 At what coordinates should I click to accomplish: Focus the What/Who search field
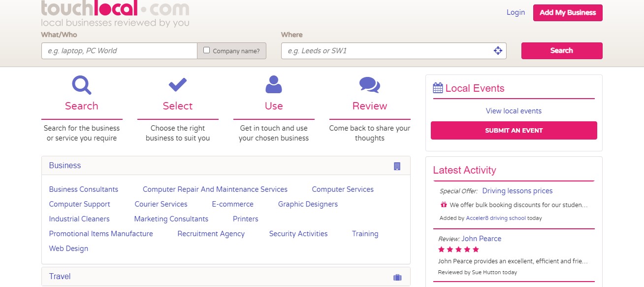click(119, 51)
